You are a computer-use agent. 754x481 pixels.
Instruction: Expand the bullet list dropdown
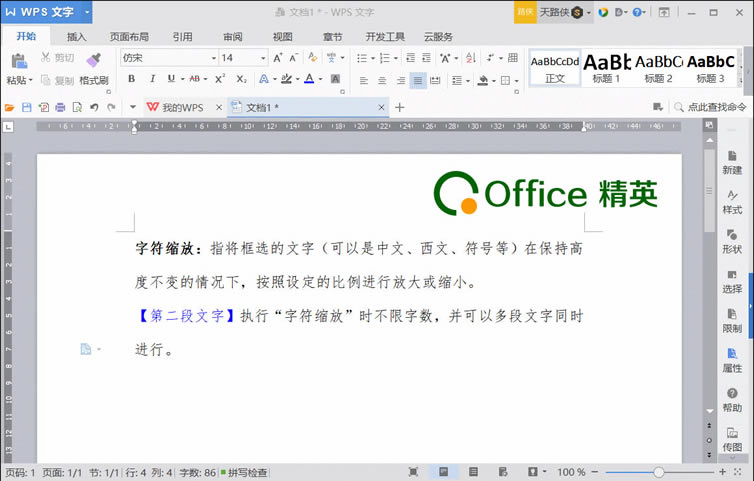(373, 58)
